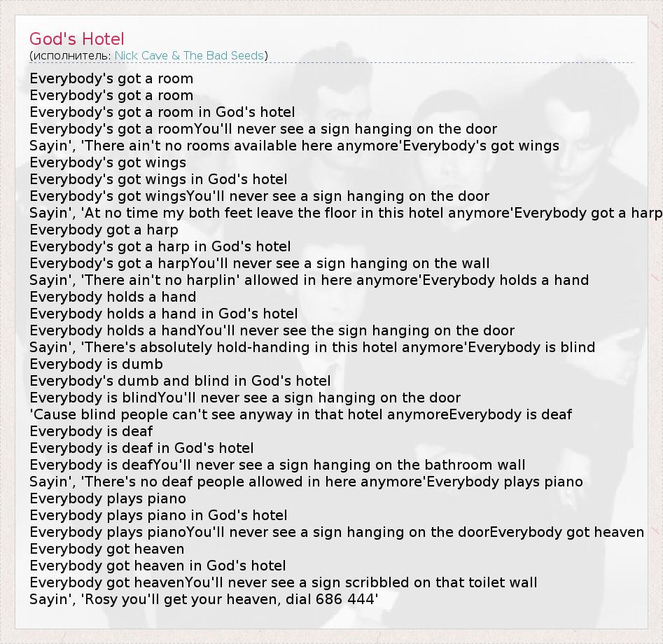Click the line "Everybody's got a room in God's hotel"
663x644 pixels.
pos(162,112)
